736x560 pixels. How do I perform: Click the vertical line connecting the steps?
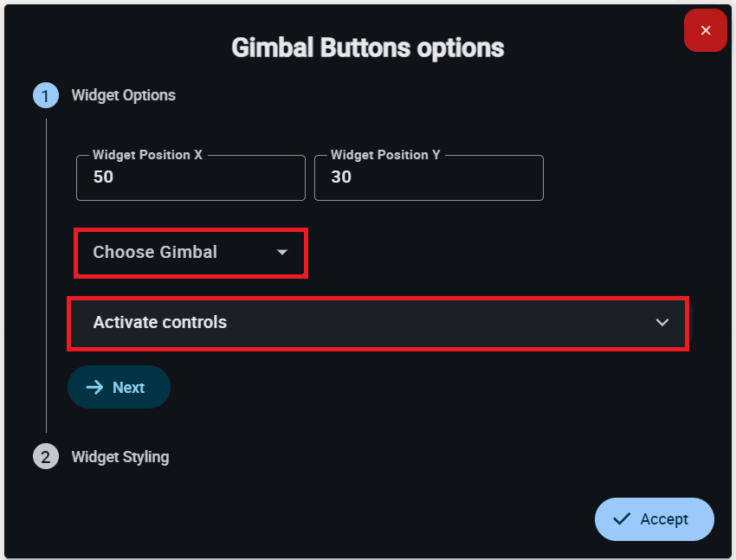tap(46, 277)
